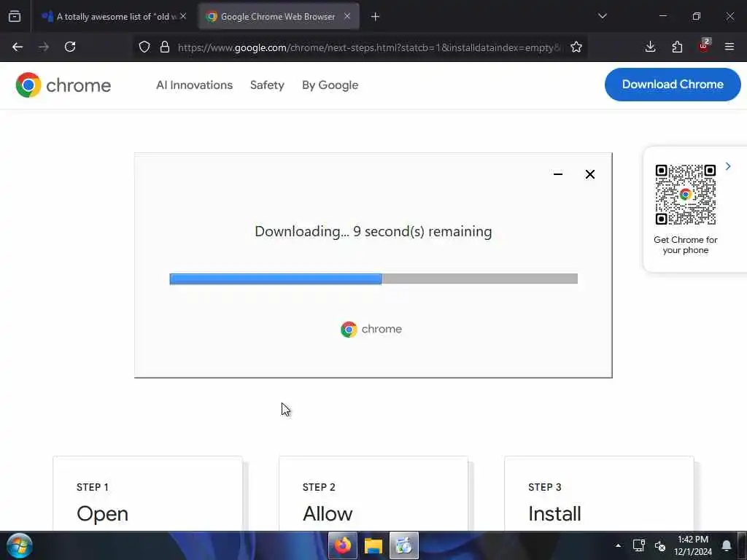Click chrome logo inside installer dialog
747x560 pixels.
pyautogui.click(x=371, y=329)
